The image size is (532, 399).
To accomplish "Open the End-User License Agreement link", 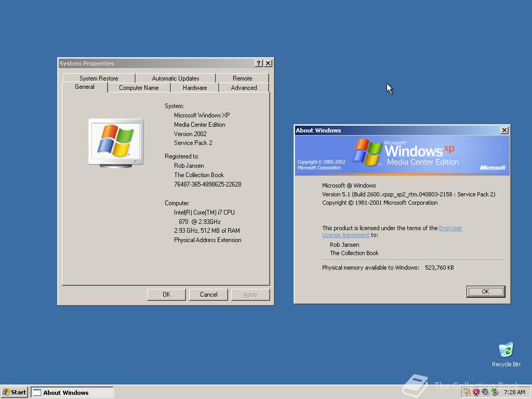I will 450,228.
